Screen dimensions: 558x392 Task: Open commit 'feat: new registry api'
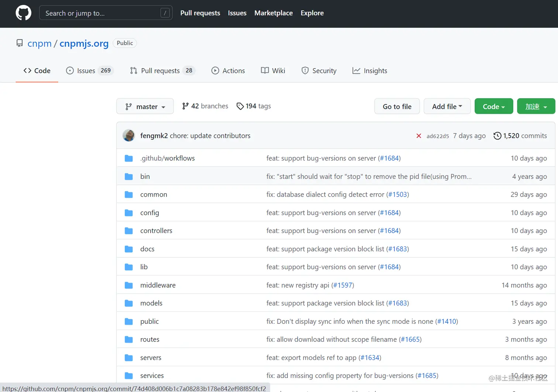tap(297, 285)
